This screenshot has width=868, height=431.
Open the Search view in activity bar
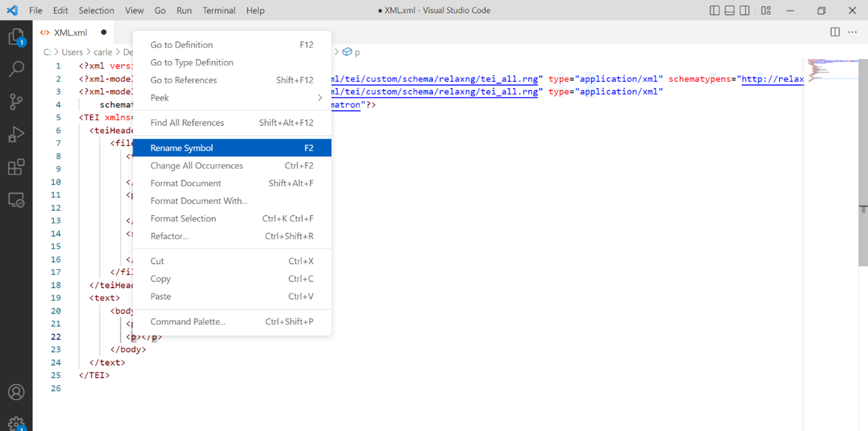click(16, 69)
